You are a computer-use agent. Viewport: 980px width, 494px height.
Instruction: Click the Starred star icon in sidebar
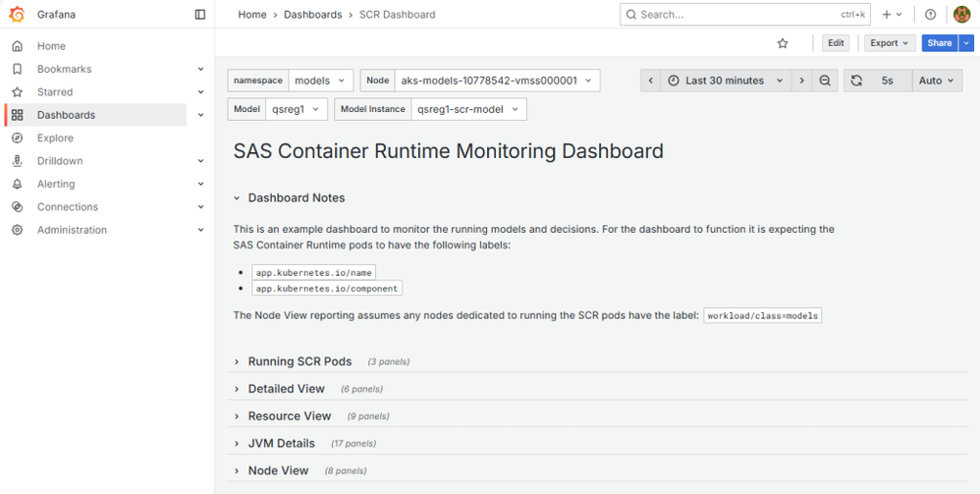point(18,92)
